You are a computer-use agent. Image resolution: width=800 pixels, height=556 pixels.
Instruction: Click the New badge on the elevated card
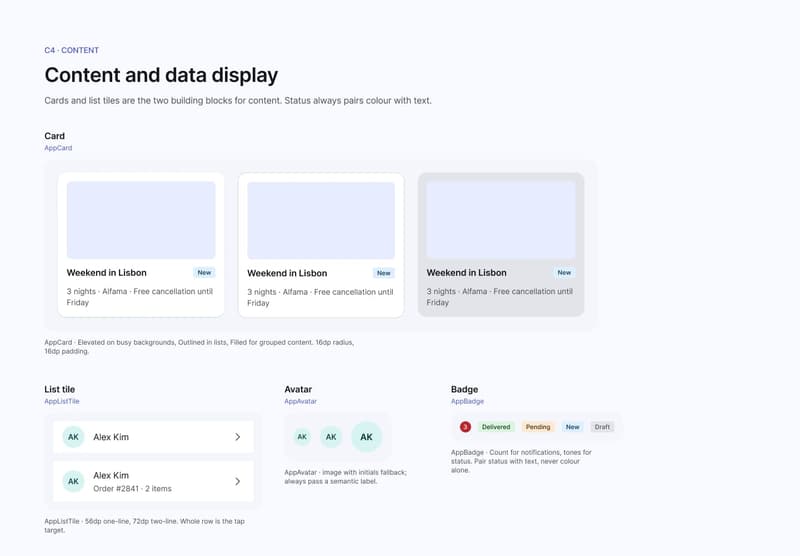pos(204,272)
